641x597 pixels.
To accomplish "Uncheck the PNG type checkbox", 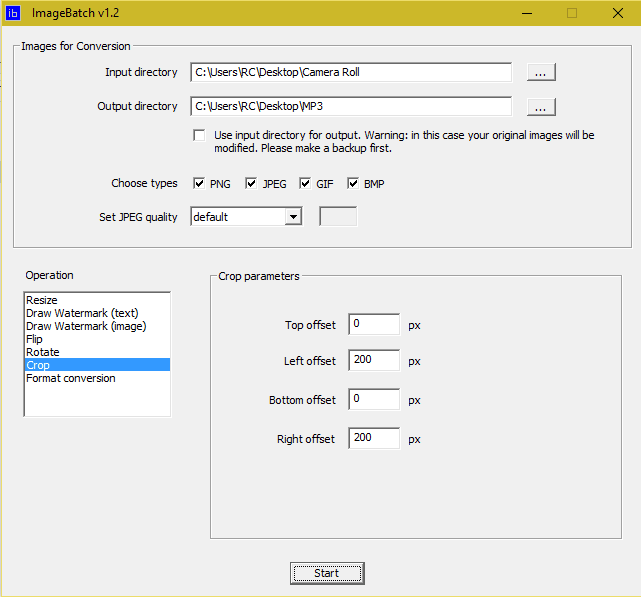I will pos(199,184).
